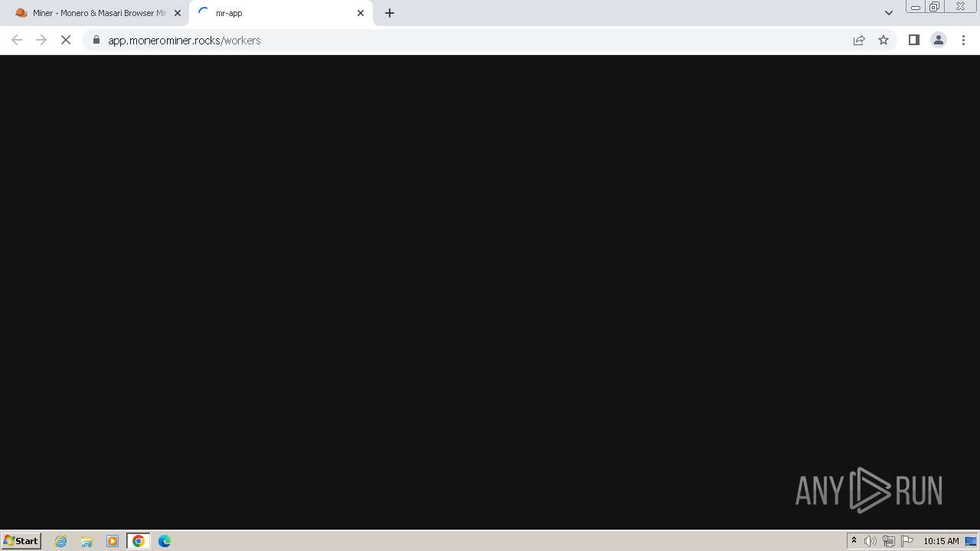Open the Chrome profile menu
The image size is (980, 551).
[939, 40]
